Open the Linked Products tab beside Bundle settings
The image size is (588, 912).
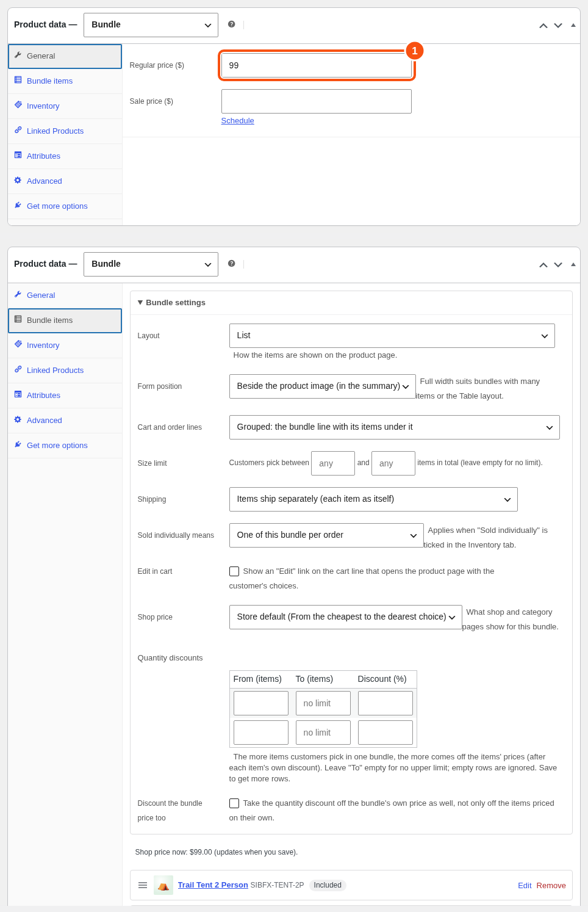point(65,371)
